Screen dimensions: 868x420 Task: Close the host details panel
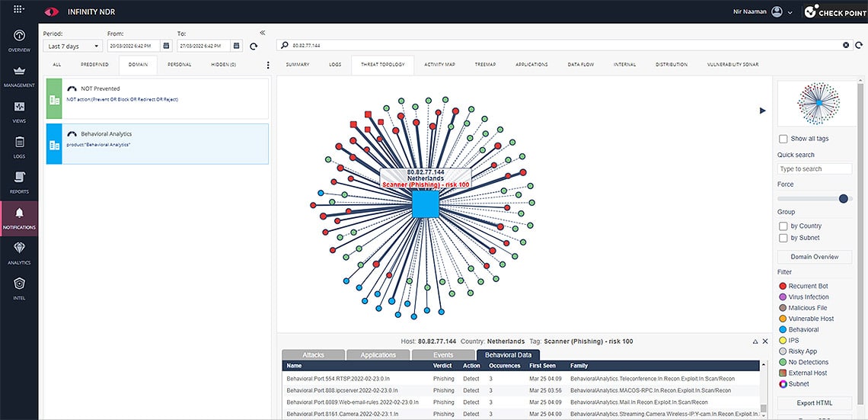765,341
